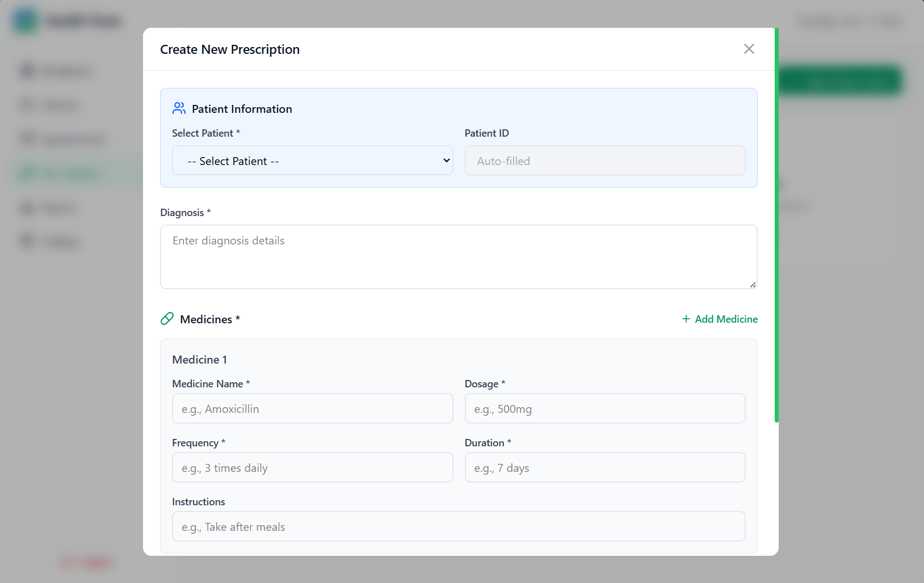Click the Create New Prescription title
924x583 pixels.
click(x=229, y=50)
